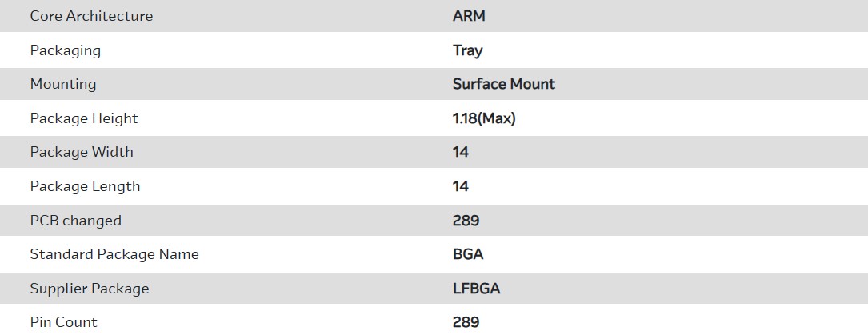Viewport: 868px width, 335px height.
Task: Click the Supplier Package label
Action: [90, 289]
